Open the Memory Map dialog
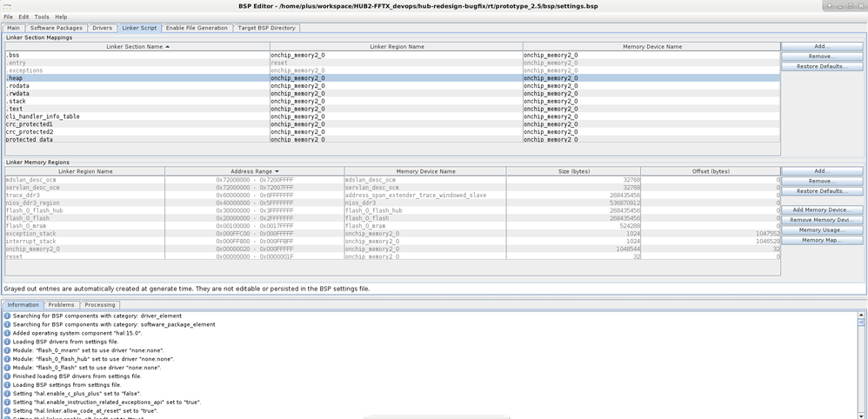868x419 pixels. [x=822, y=240]
